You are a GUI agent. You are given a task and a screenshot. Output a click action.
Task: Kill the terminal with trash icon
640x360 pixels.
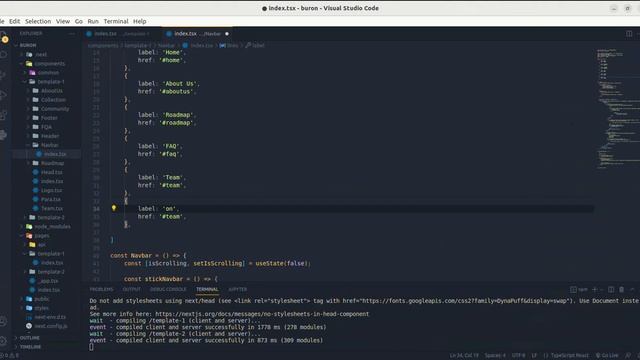pyautogui.click(x=622, y=289)
